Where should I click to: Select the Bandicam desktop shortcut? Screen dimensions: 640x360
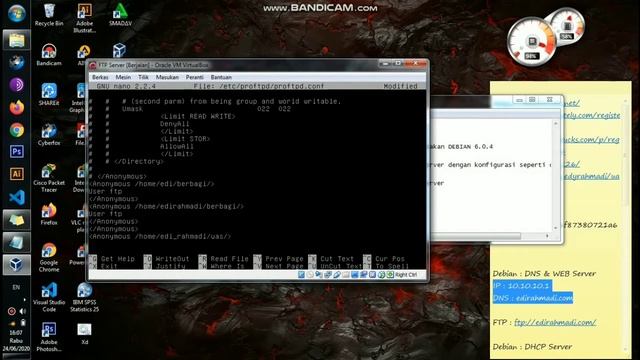pos(49,55)
